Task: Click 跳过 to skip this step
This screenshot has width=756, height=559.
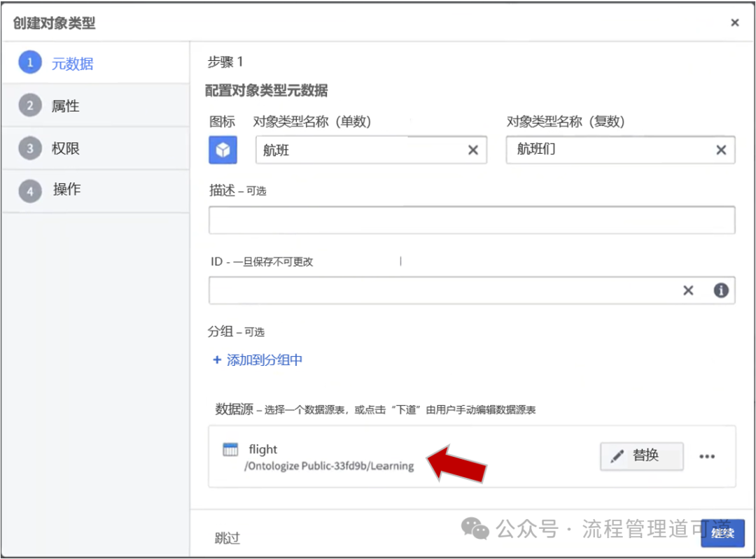Action: 227,538
